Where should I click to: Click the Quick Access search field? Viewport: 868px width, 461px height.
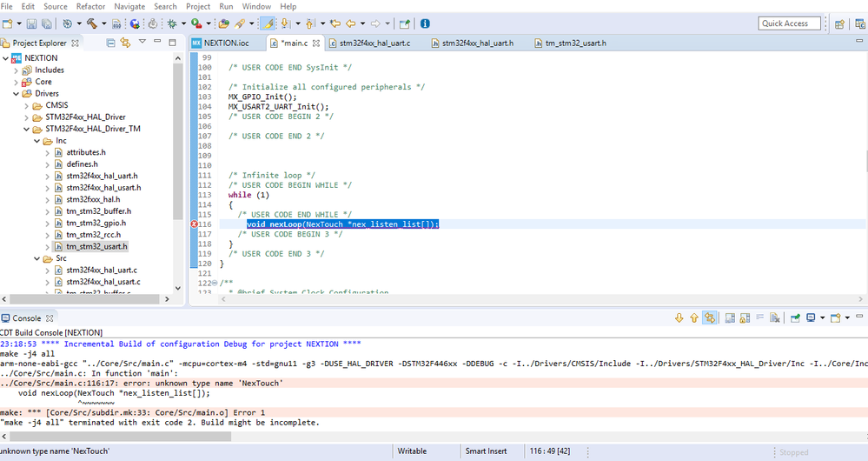[789, 23]
